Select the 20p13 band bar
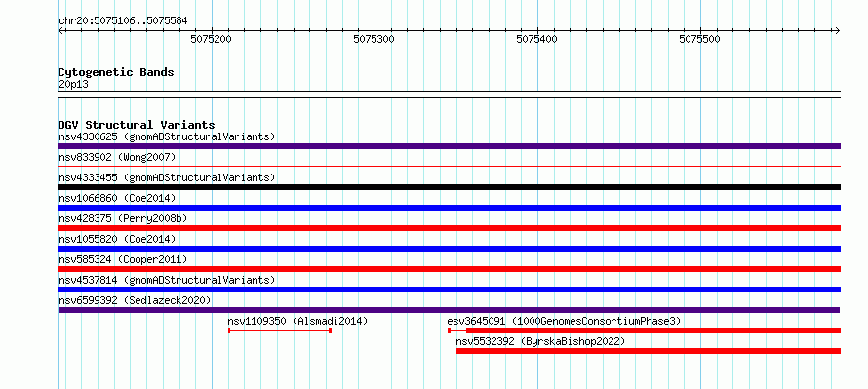This screenshot has height=389, width=868. [449, 95]
